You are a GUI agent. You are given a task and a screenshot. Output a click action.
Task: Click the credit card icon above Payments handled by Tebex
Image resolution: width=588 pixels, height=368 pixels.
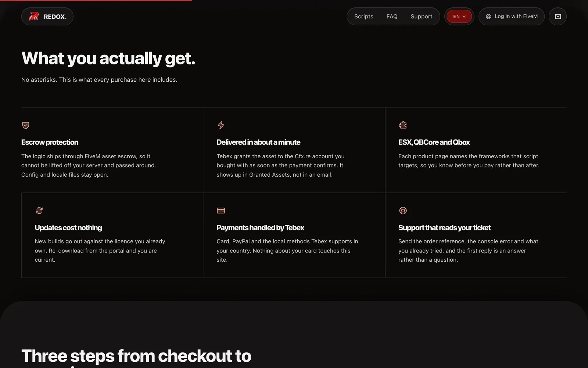[221, 210]
